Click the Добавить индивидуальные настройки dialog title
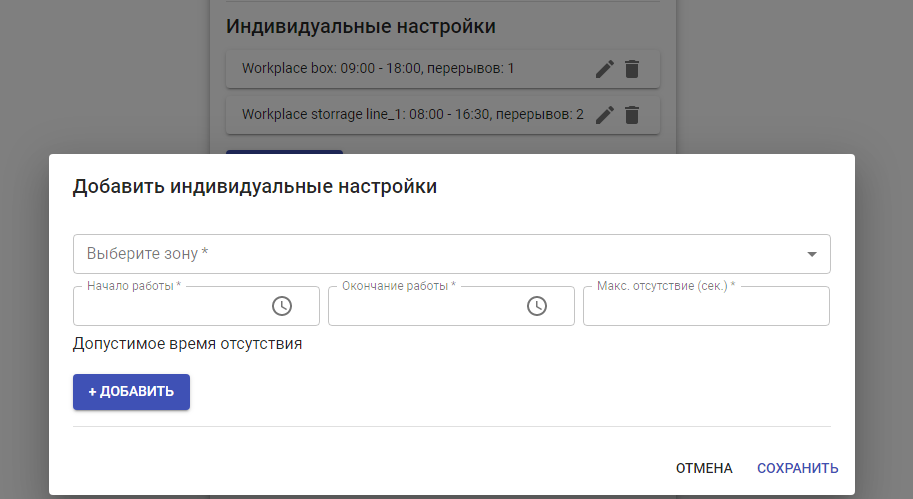The image size is (913, 499). (255, 186)
